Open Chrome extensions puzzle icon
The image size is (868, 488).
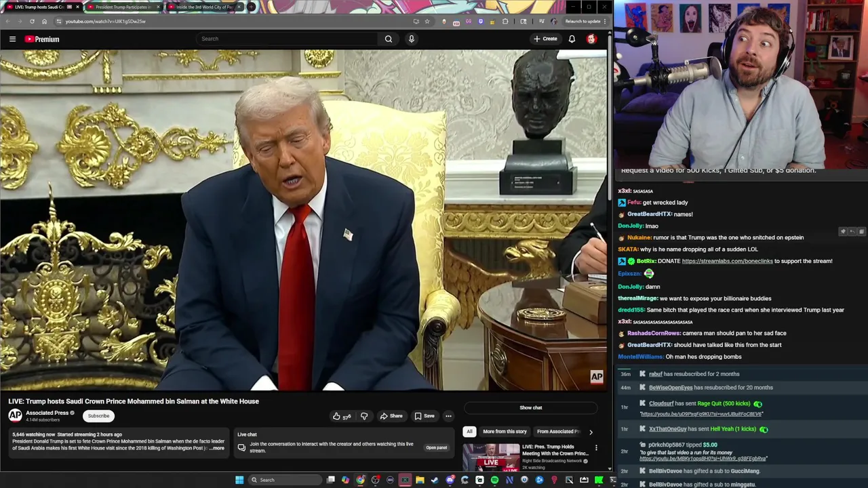click(505, 21)
